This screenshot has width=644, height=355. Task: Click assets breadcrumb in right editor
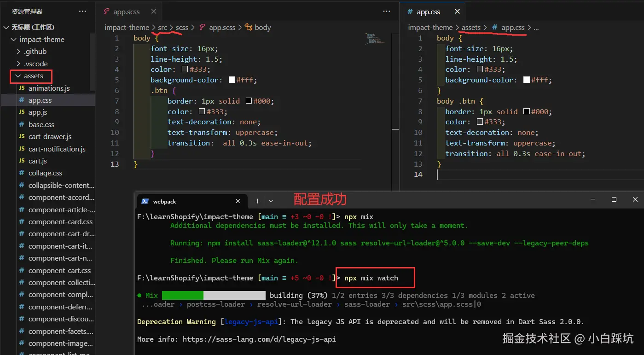tap(471, 28)
